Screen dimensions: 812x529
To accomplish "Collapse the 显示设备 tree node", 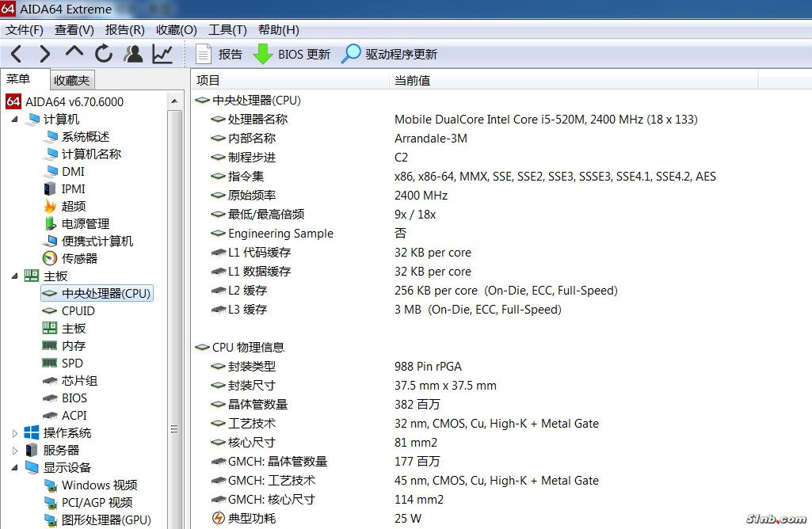I will (15, 468).
